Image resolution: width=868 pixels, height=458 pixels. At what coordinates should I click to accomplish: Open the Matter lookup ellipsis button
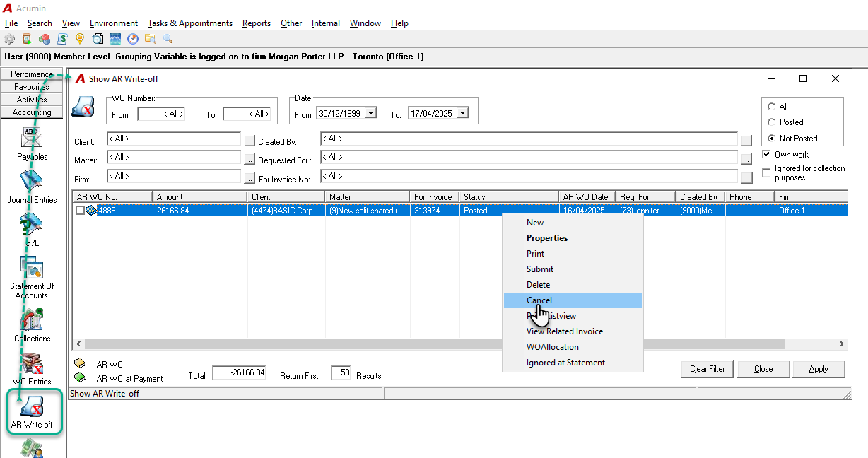click(x=249, y=159)
